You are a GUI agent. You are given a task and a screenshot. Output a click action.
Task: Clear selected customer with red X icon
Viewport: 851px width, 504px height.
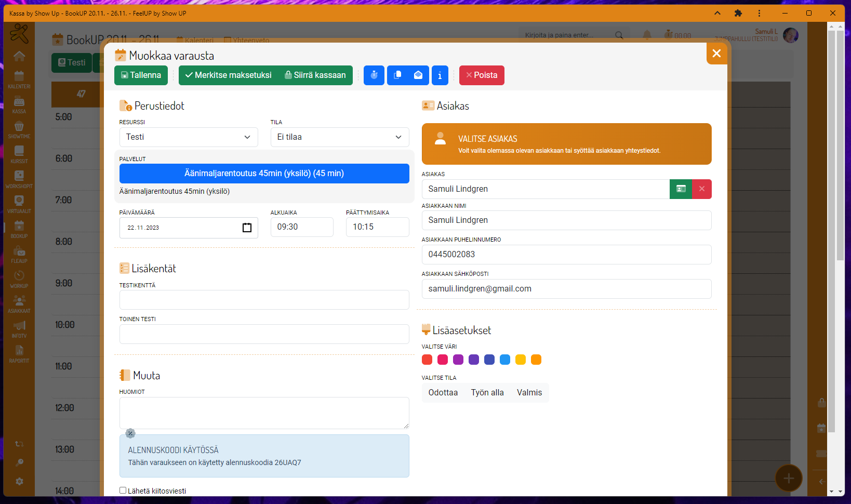pyautogui.click(x=701, y=189)
